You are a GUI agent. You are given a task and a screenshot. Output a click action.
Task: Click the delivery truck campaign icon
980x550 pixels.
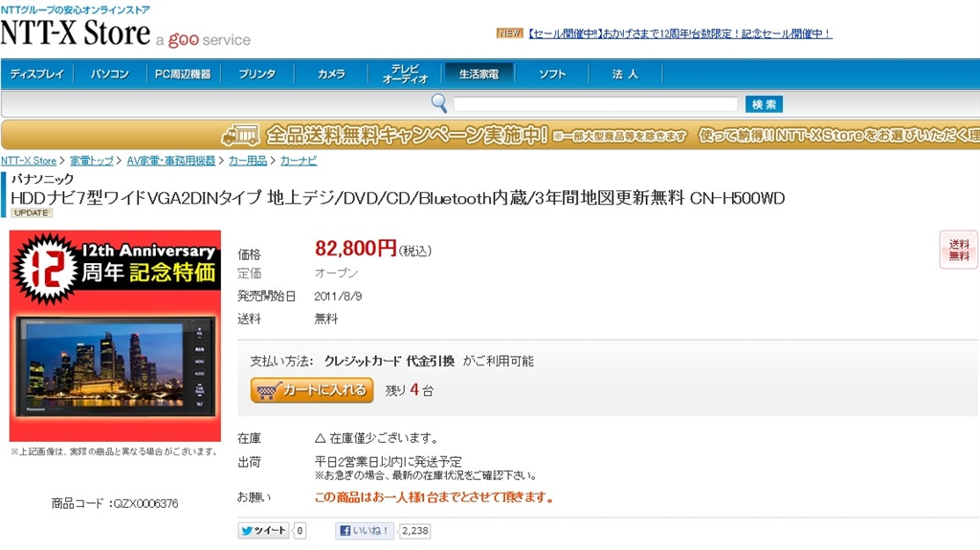(240, 134)
